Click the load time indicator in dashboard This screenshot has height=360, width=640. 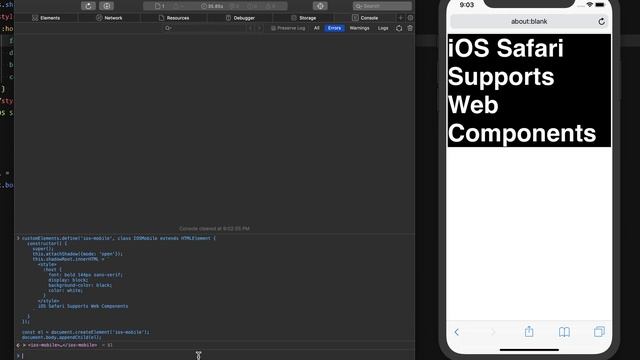(212, 6)
